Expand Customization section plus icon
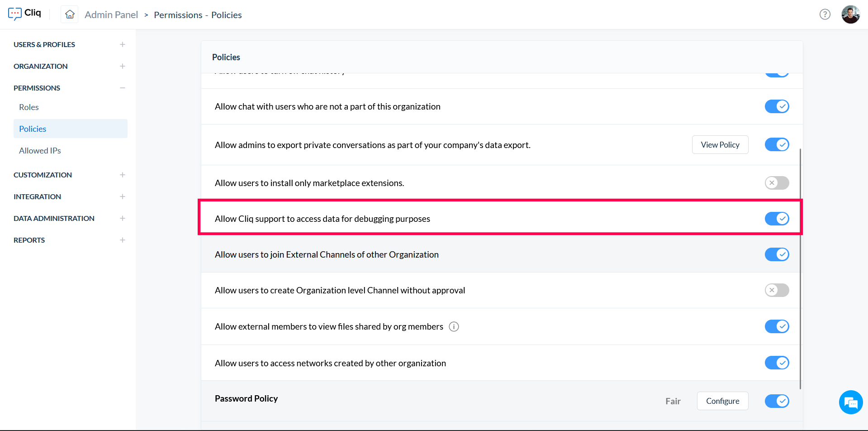 pyautogui.click(x=123, y=175)
